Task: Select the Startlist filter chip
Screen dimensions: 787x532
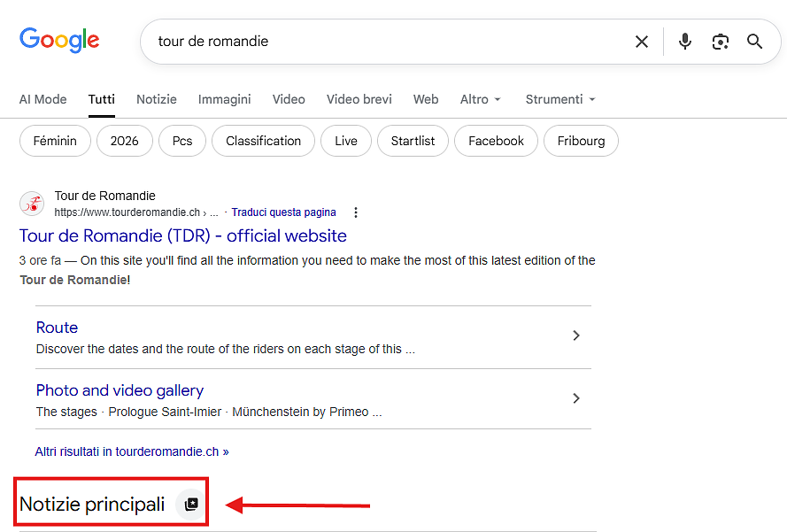Action: pos(413,141)
